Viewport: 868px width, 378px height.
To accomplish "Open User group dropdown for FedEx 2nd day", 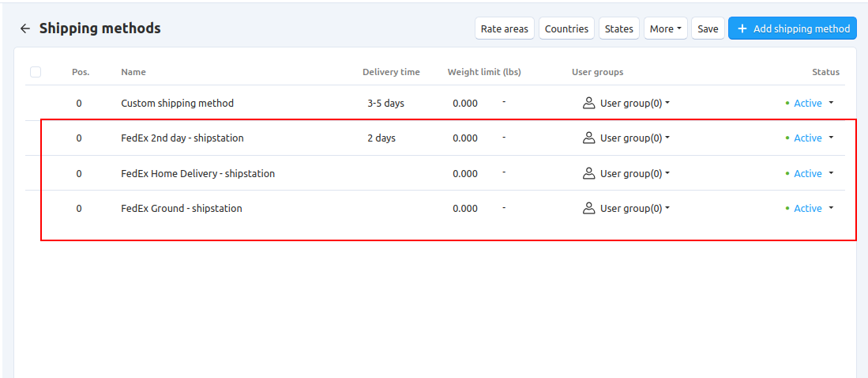I will tap(634, 138).
